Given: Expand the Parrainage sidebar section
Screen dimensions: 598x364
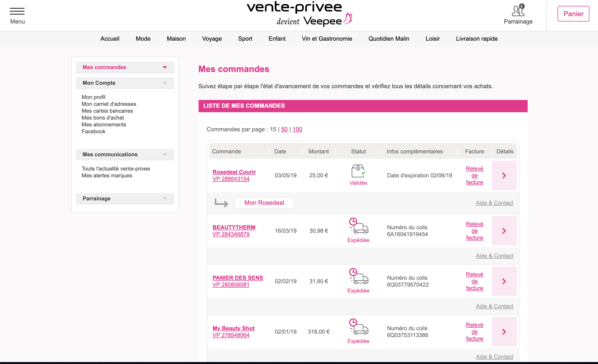Looking at the screenshot, I should pos(125,198).
